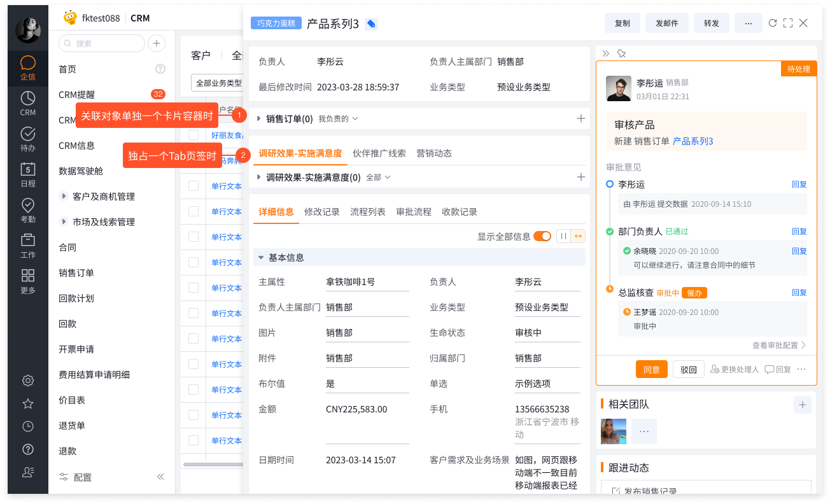Switch to 流程列表 tab
Image resolution: width=830 pixels, height=504 pixels.
click(368, 212)
